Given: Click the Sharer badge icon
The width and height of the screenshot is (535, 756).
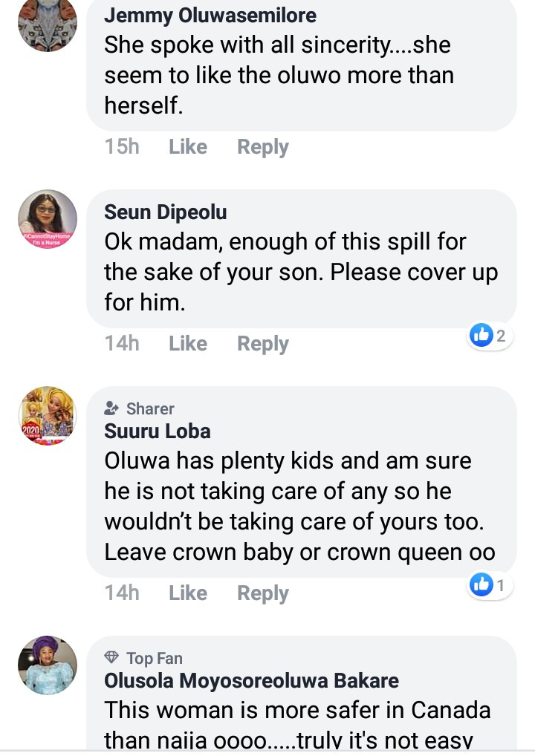Looking at the screenshot, I should click(112, 408).
